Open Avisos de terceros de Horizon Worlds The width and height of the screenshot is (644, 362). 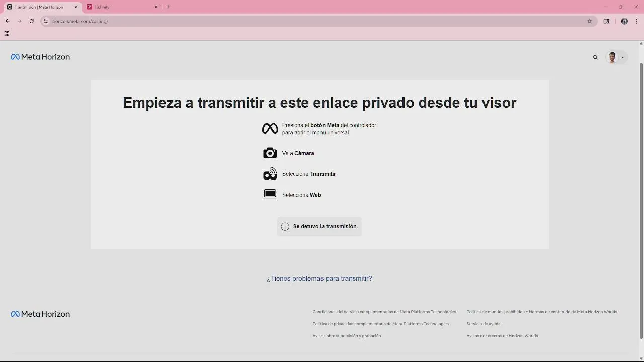[x=502, y=336]
